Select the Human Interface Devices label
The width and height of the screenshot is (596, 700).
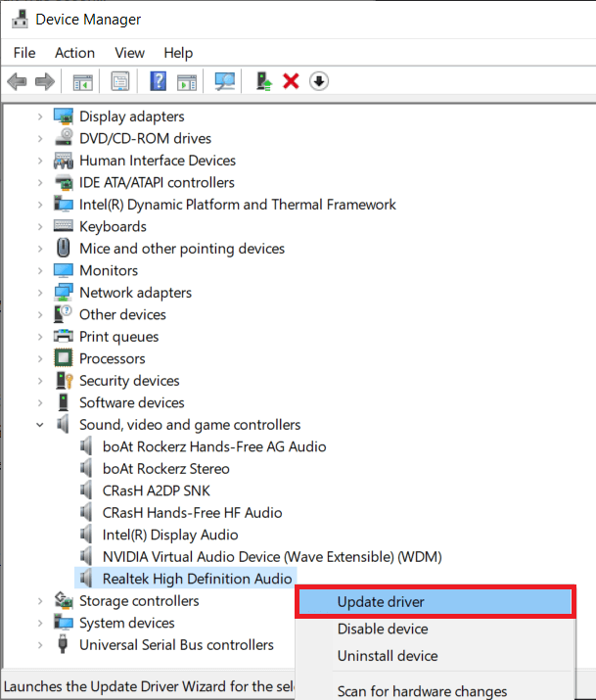point(158,161)
